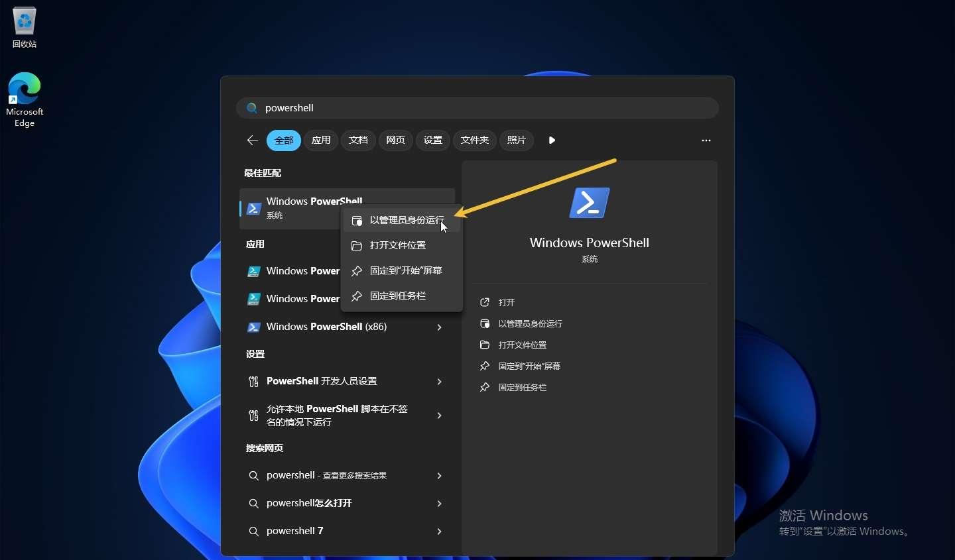Viewport: 955px width, 560px height.
Task: Click the folder icon next to context menu 打开文件位置
Action: pyautogui.click(x=357, y=245)
